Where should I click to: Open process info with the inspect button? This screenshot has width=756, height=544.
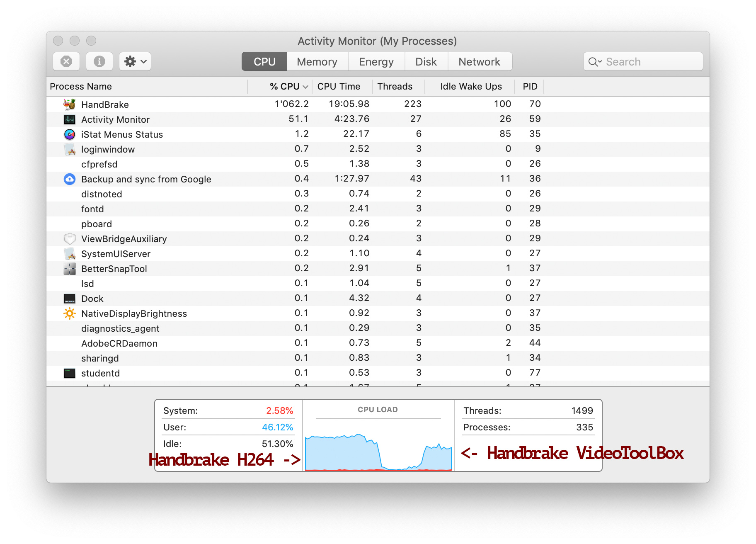99,61
